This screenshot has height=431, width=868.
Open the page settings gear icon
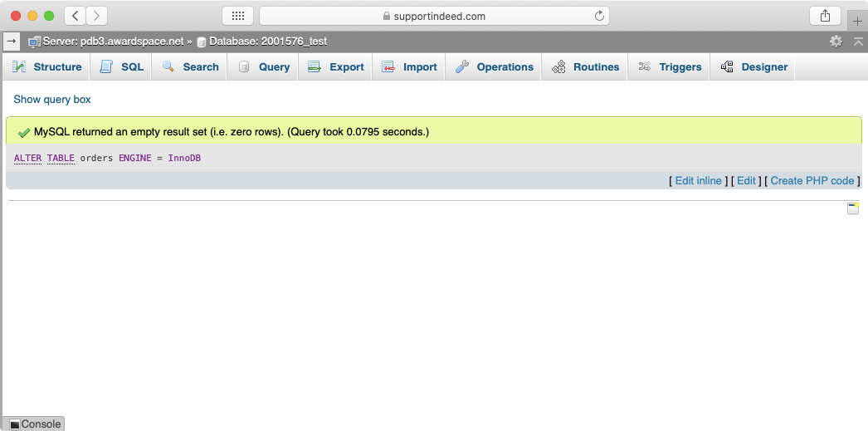point(836,41)
